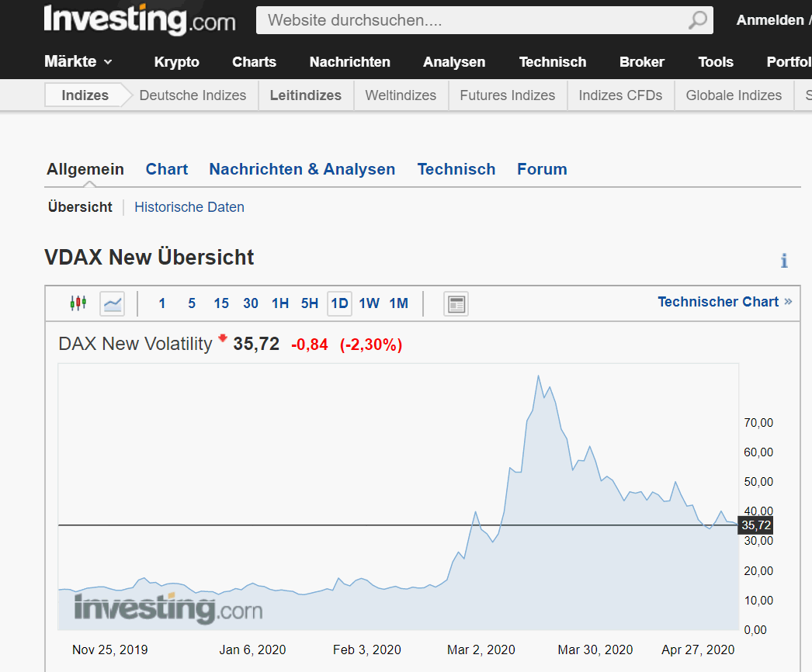Click the chart peak in mid-March
Screen dimensions: 812x672
click(539, 376)
